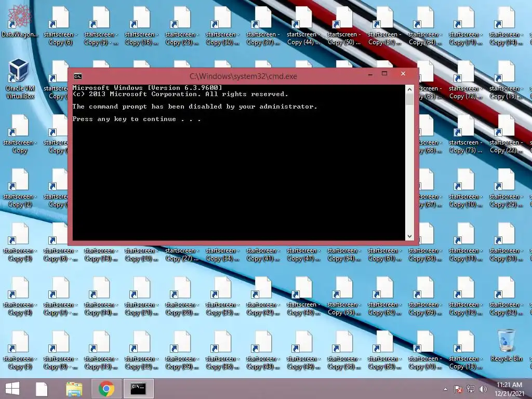Select the startscreen - Copy (4) shortcut

pos(20,296)
